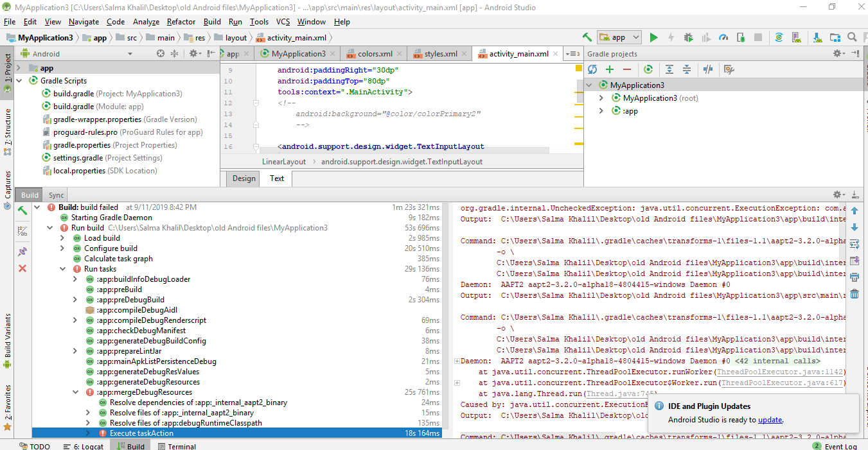This screenshot has height=450, width=868.
Task: Expand the :app node in Gradle projects
Action: click(601, 111)
